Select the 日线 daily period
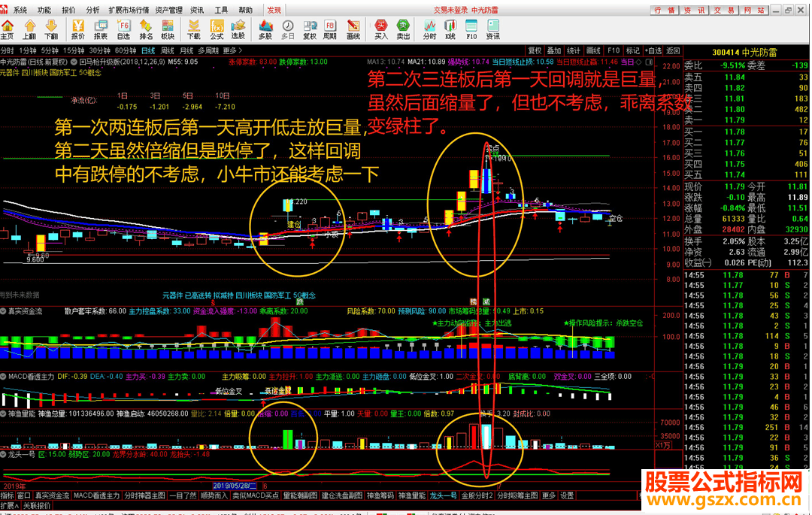Screen dimensions: 812x515 pyautogui.click(x=148, y=50)
